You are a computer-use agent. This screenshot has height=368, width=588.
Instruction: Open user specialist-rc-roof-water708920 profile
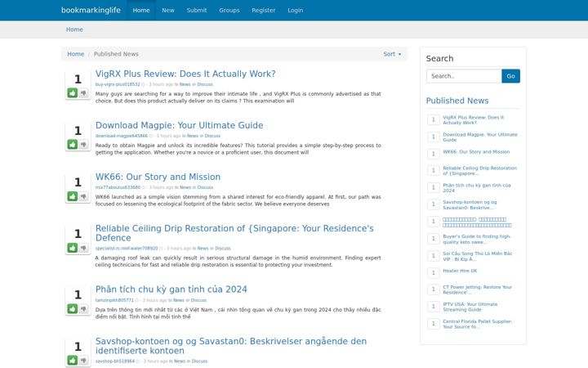[x=127, y=249]
